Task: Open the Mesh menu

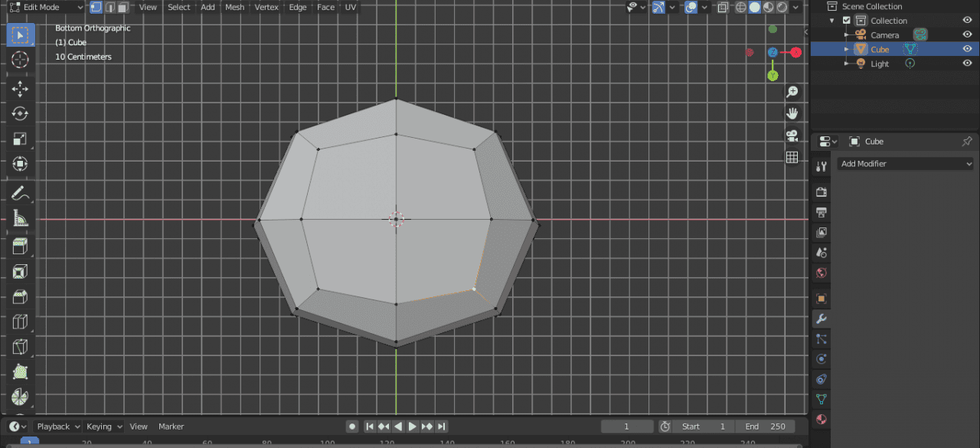Action: click(234, 7)
